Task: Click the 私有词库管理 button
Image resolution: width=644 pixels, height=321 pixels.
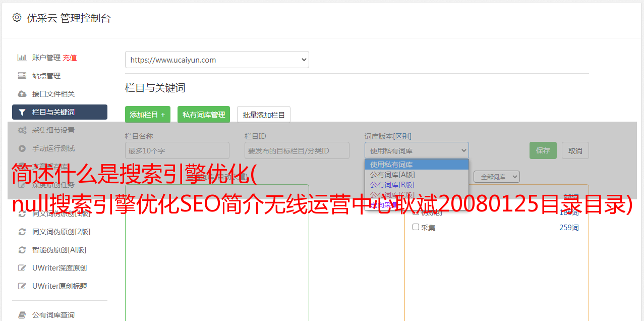Action: [x=204, y=115]
